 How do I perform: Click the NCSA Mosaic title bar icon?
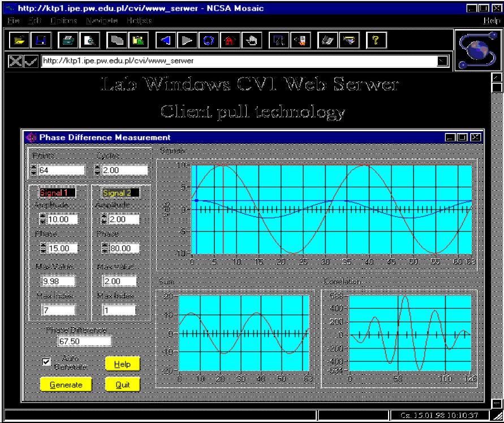click(x=10, y=8)
